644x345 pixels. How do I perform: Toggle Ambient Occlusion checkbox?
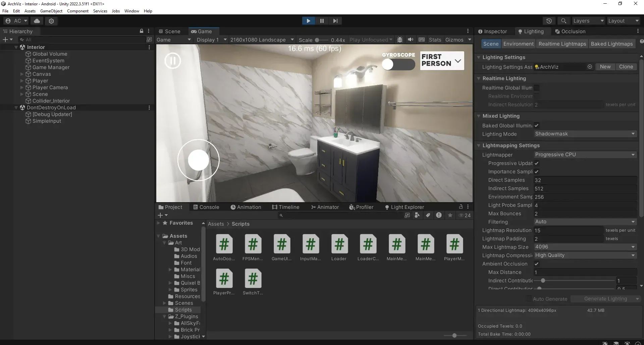click(x=537, y=264)
